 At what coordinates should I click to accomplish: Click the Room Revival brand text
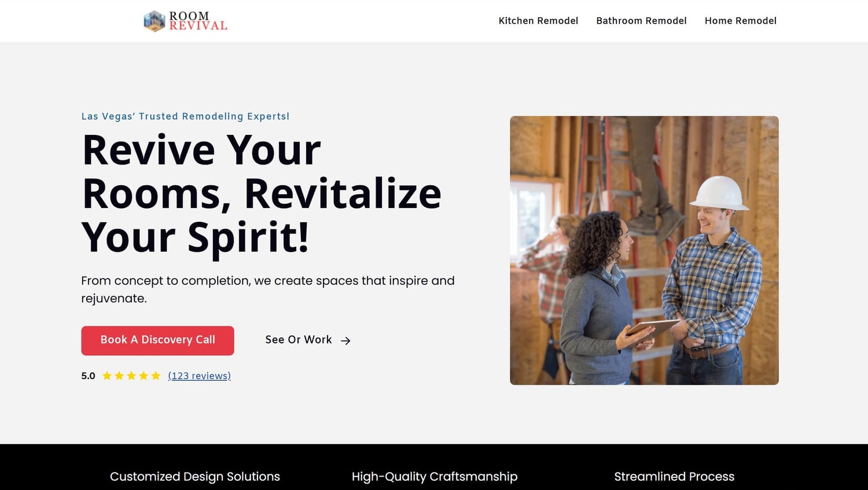tap(198, 21)
